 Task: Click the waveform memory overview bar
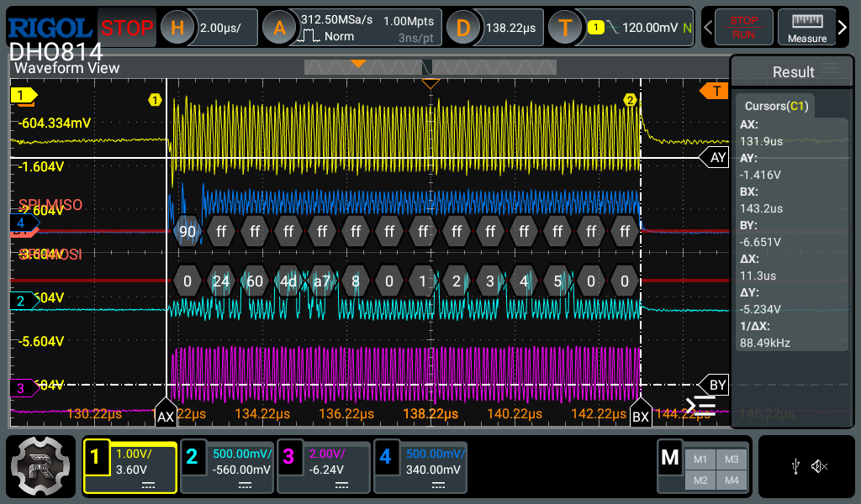click(430, 67)
